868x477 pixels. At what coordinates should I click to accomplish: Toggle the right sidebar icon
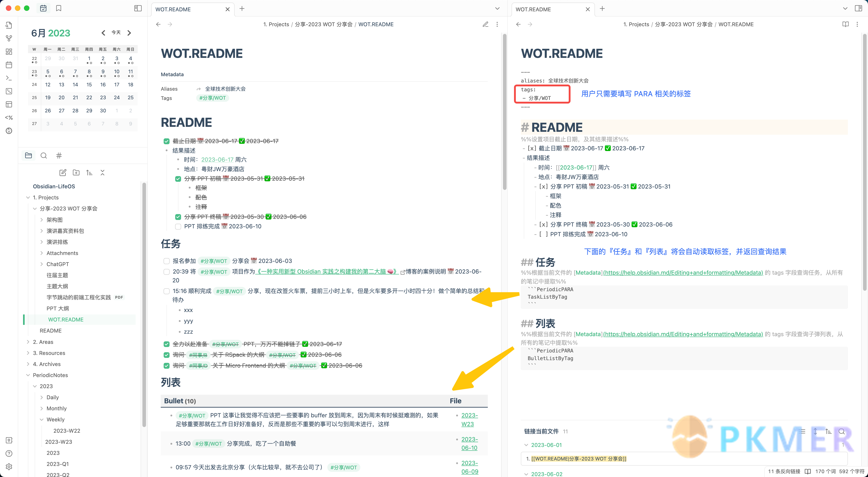pyautogui.click(x=858, y=8)
